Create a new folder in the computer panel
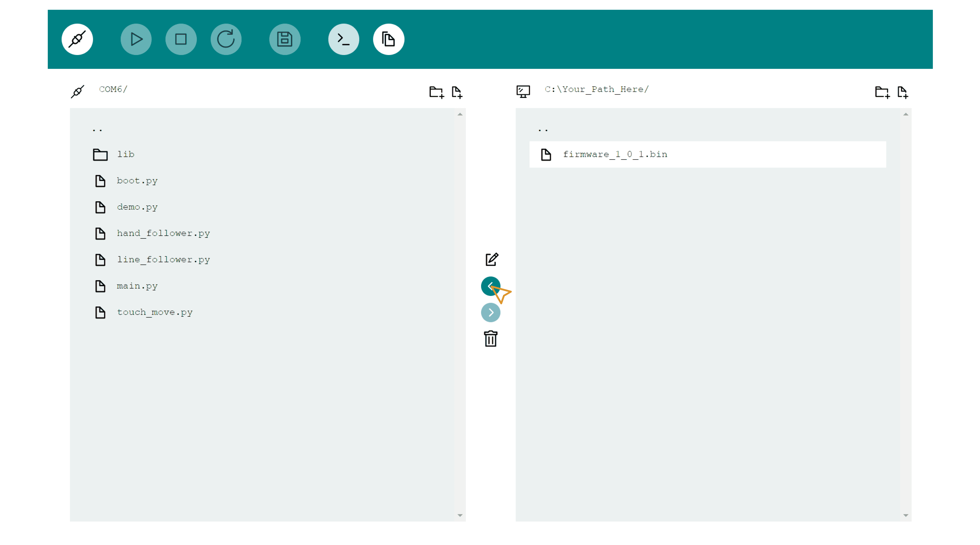This screenshot has height=545, width=980. (881, 92)
